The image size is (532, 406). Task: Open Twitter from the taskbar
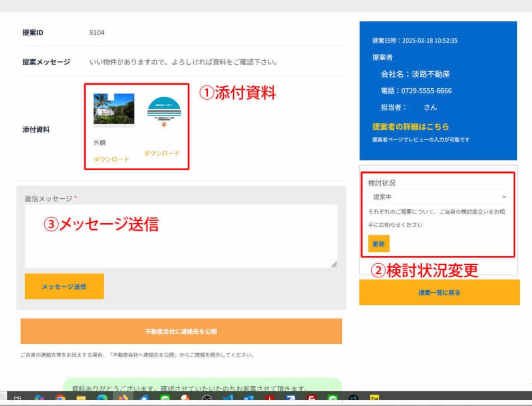pyautogui.click(x=228, y=400)
